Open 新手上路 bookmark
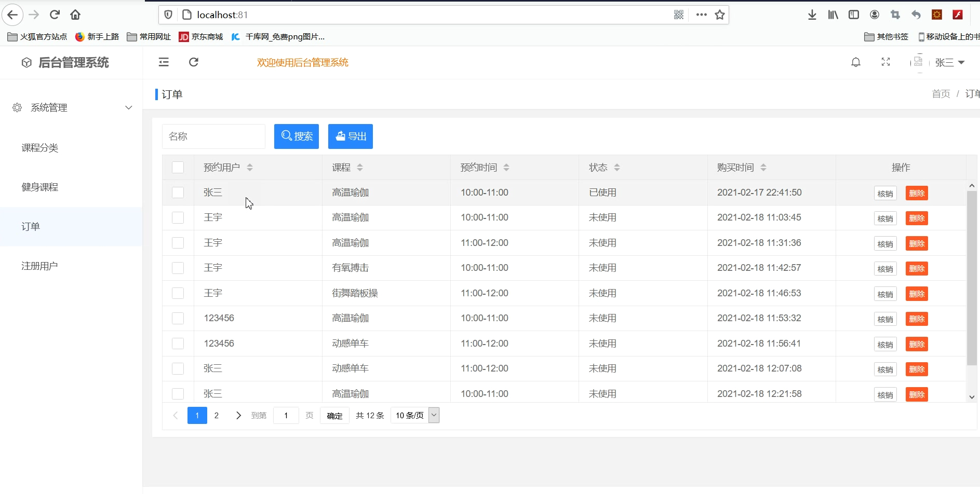 pos(97,36)
